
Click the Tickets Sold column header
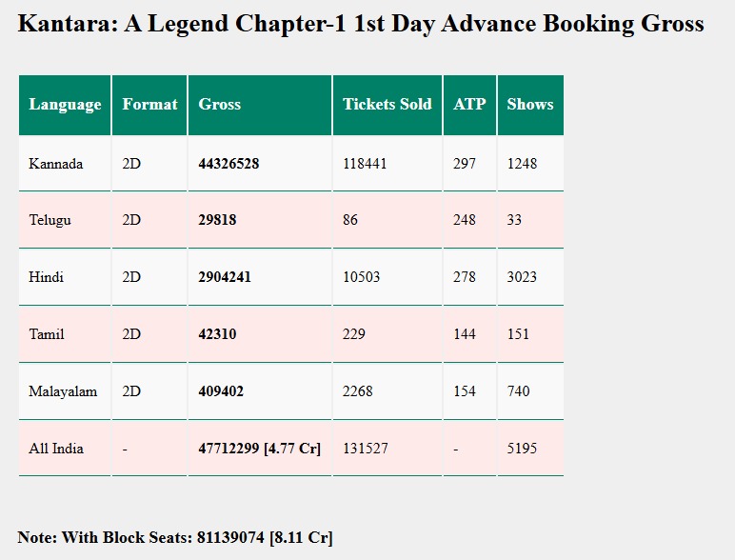point(387,105)
